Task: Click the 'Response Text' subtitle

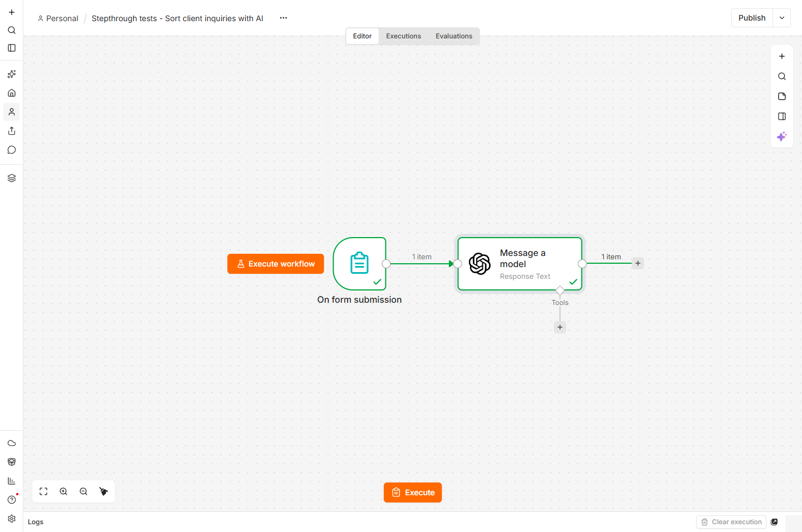Action: pos(525,277)
